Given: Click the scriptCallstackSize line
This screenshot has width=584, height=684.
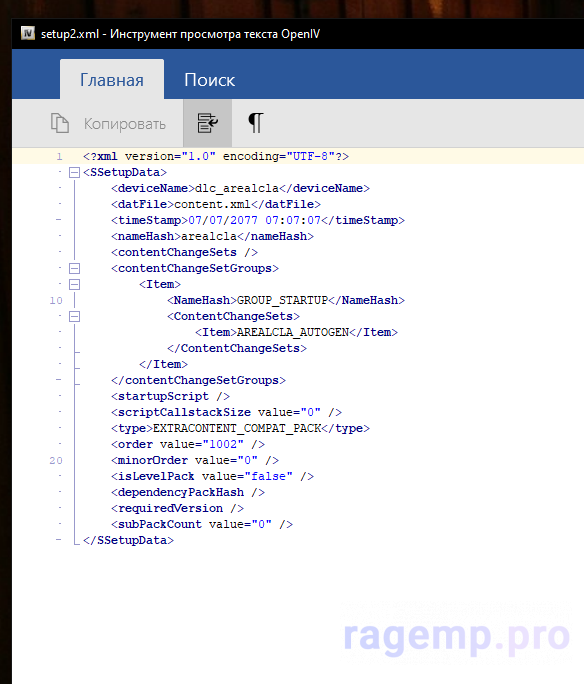Looking at the screenshot, I should [226, 412].
